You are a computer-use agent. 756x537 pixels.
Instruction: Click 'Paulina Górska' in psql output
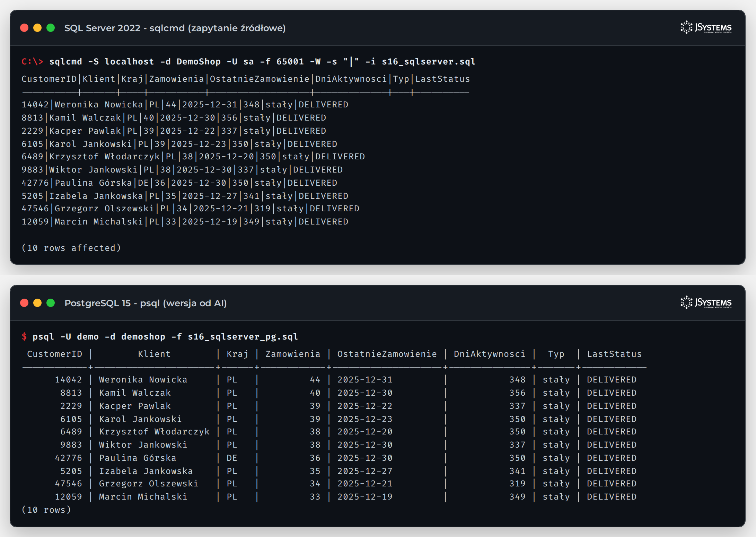point(138,458)
